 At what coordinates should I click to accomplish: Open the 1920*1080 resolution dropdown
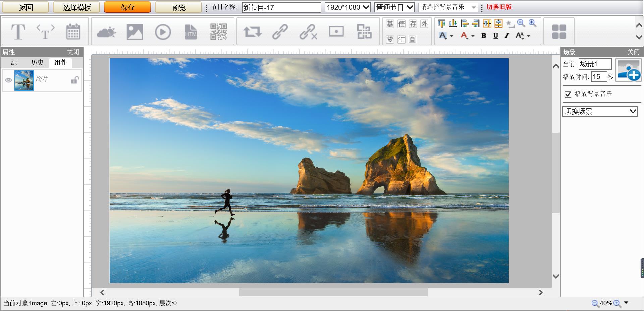[347, 7]
